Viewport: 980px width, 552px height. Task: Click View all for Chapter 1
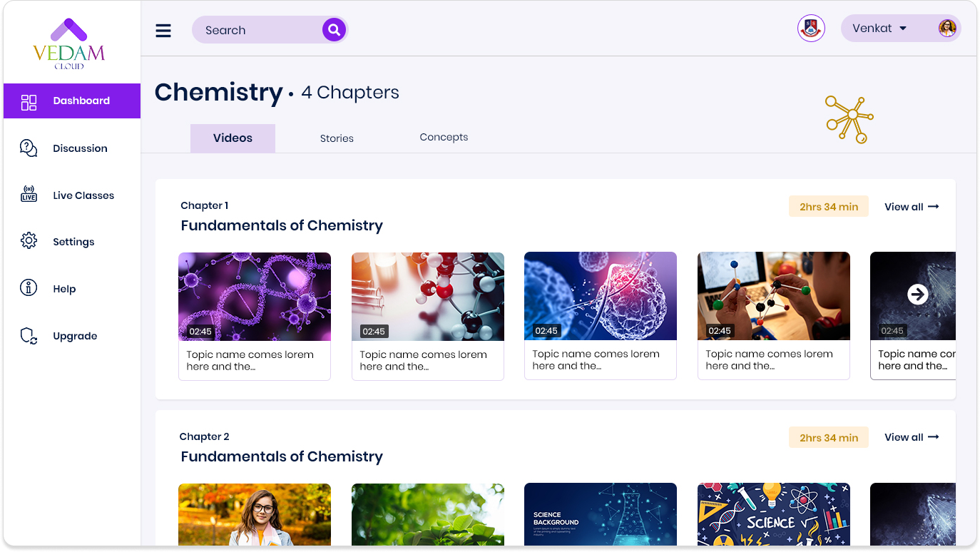coord(912,207)
